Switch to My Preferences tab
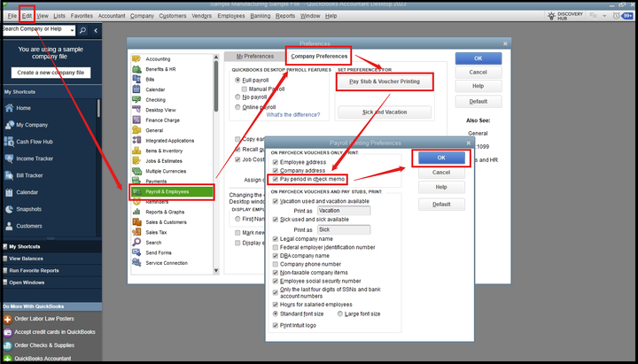This screenshot has width=638, height=364. 254,57
